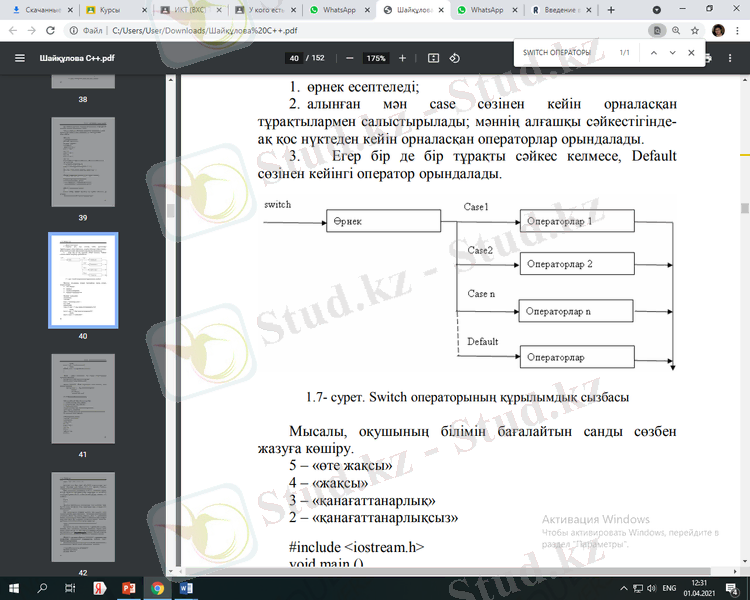This screenshot has height=600, width=750.
Task: Open page 40 thumbnail
Action: point(83,280)
